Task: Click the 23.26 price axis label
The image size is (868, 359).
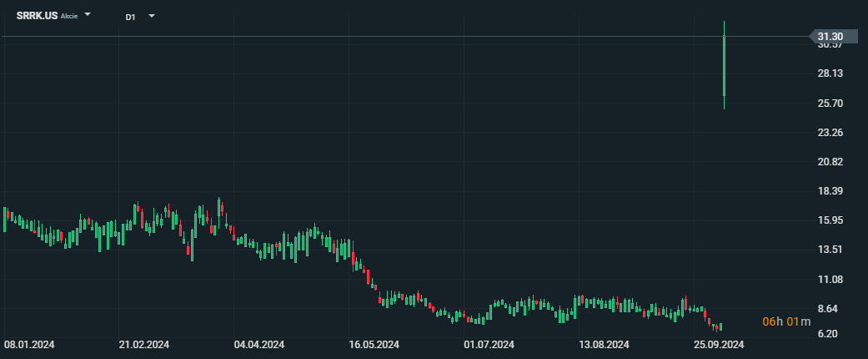Action: (830, 133)
